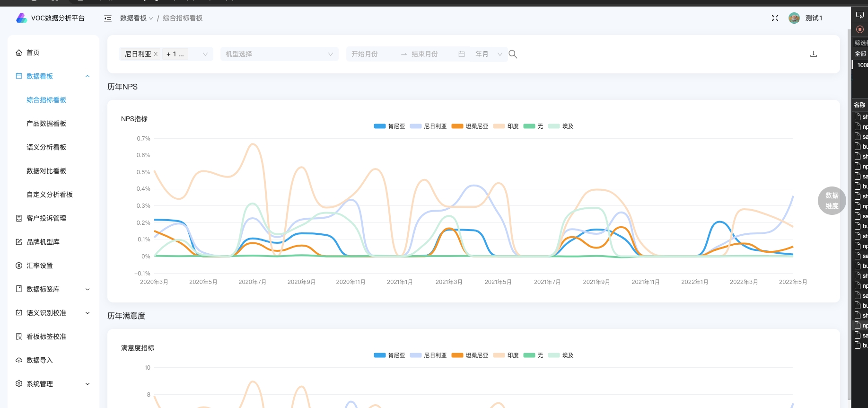Open 产品数据看板 in the sidebar
Screen dimensions: 868x408
tap(46, 124)
